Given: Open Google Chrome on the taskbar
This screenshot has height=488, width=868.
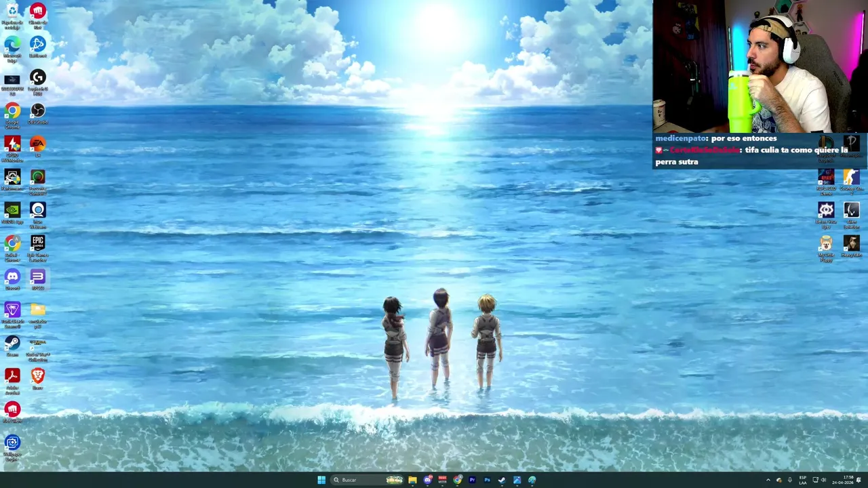Looking at the screenshot, I should 457,480.
